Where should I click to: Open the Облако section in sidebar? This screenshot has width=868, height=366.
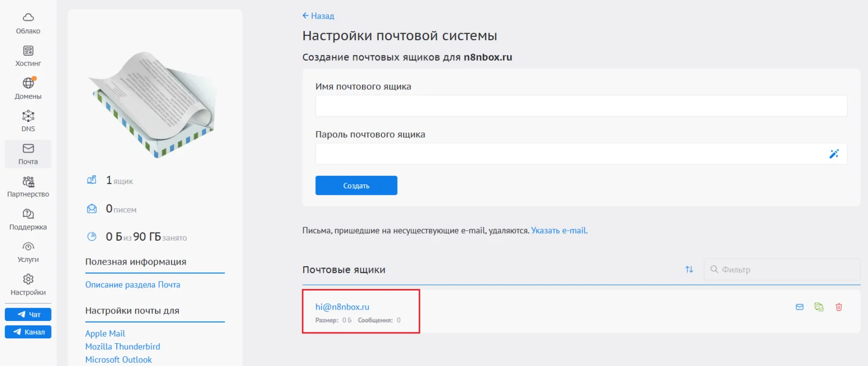pyautogui.click(x=28, y=23)
